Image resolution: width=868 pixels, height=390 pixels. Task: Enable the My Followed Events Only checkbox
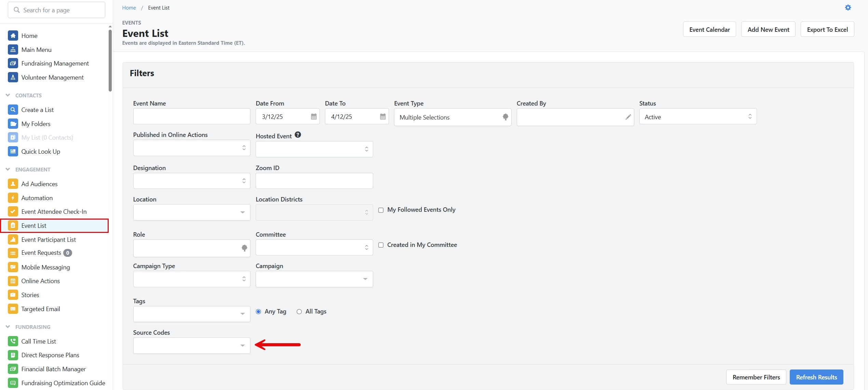(381, 210)
